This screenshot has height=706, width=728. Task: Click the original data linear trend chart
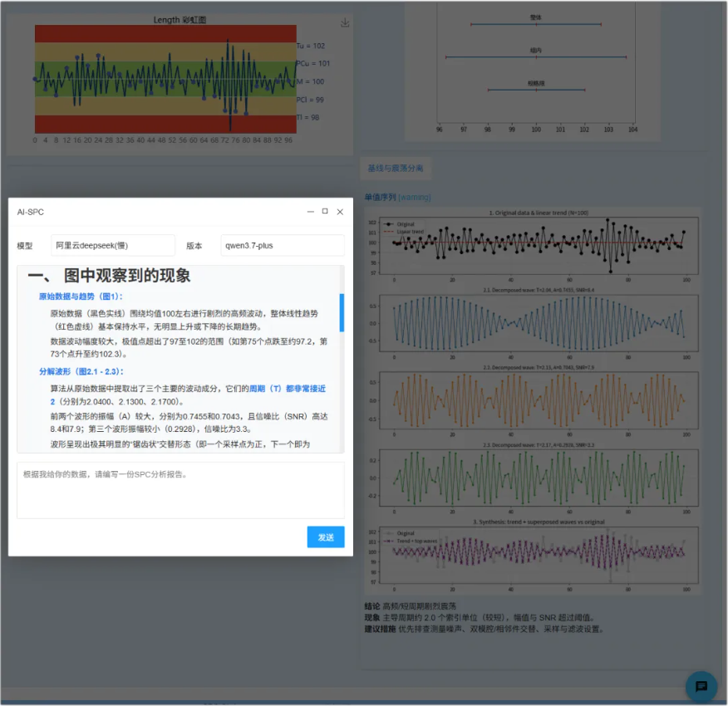pos(539,245)
